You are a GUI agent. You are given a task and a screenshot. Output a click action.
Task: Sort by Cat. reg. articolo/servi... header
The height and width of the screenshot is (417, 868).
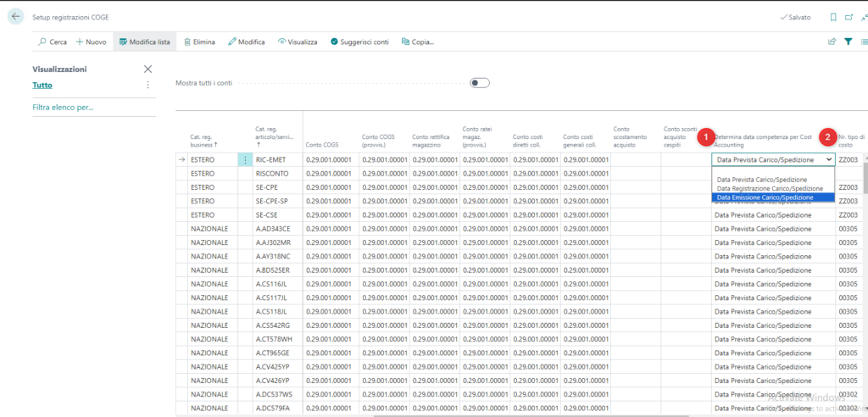[x=275, y=136]
